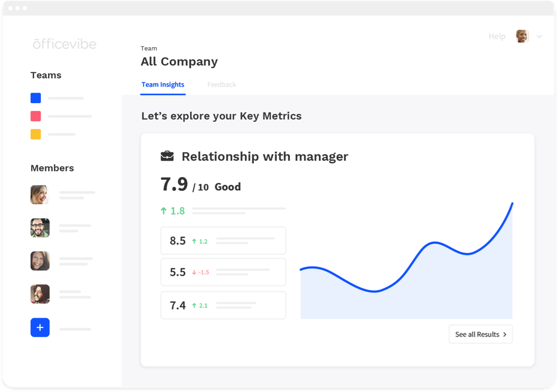Click the All Company team title
The height and width of the screenshot is (392, 558).
pos(179,62)
